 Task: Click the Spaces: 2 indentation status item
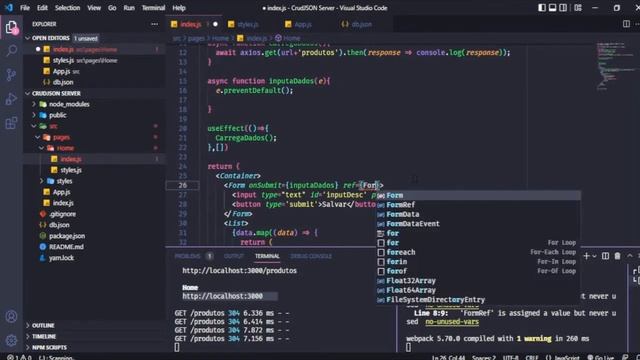click(x=484, y=357)
